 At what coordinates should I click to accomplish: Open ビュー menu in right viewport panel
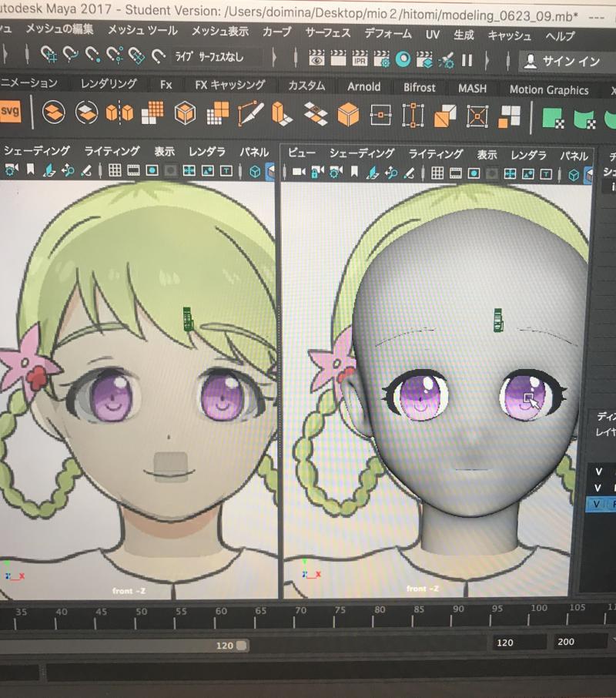click(302, 153)
